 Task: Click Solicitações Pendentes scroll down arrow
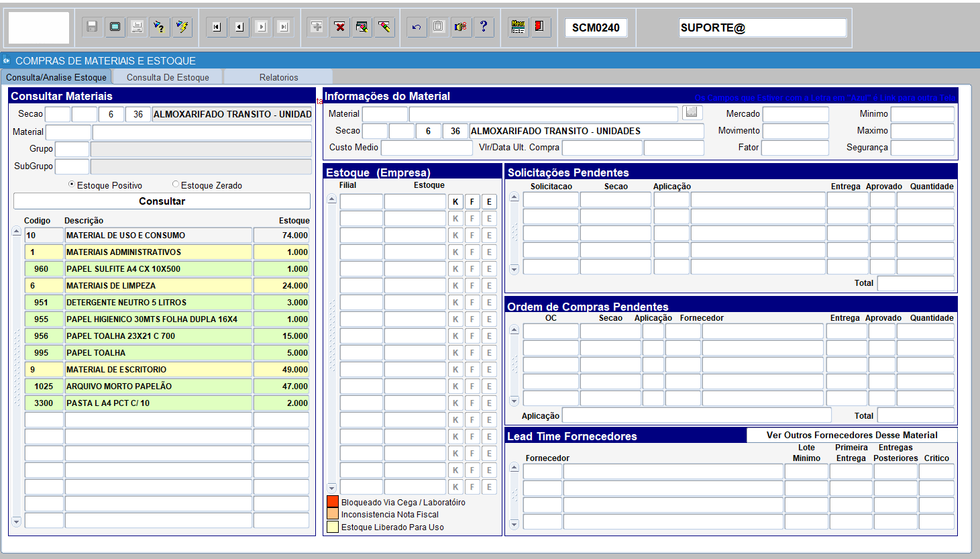coord(514,269)
